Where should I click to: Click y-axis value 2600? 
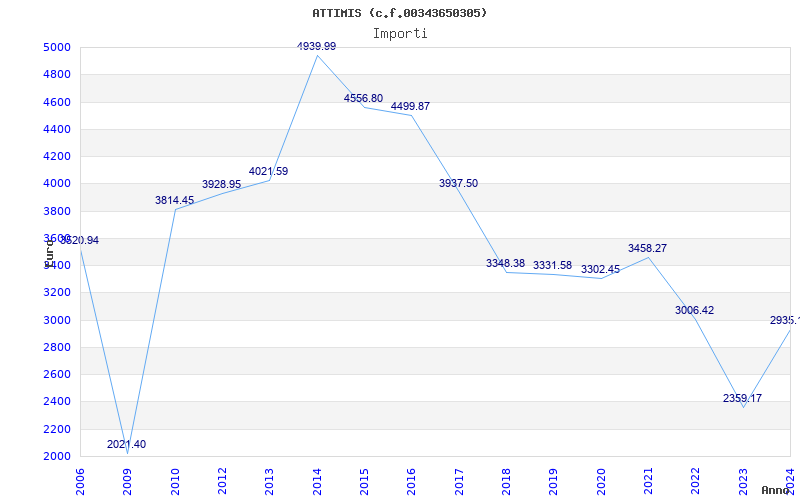point(57,374)
